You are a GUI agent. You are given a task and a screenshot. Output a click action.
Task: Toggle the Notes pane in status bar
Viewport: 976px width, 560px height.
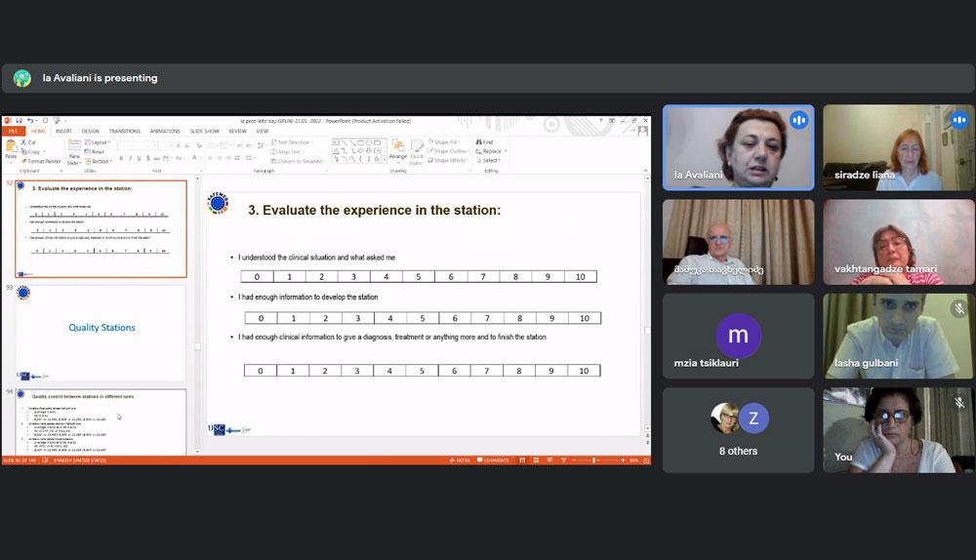[461, 460]
